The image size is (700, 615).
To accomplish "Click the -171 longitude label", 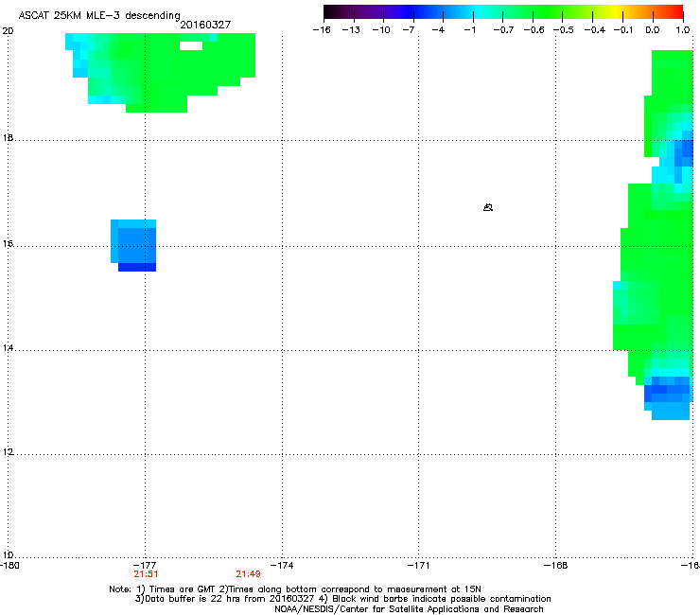I will [x=419, y=566].
